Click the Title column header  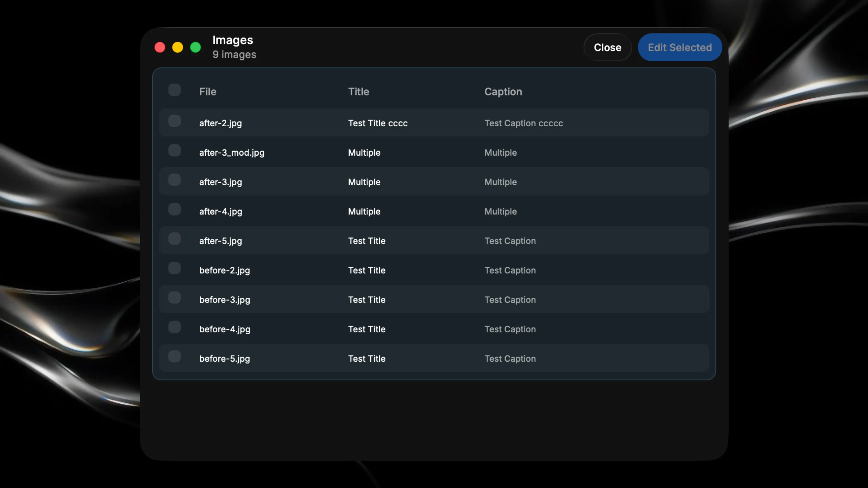tap(359, 92)
